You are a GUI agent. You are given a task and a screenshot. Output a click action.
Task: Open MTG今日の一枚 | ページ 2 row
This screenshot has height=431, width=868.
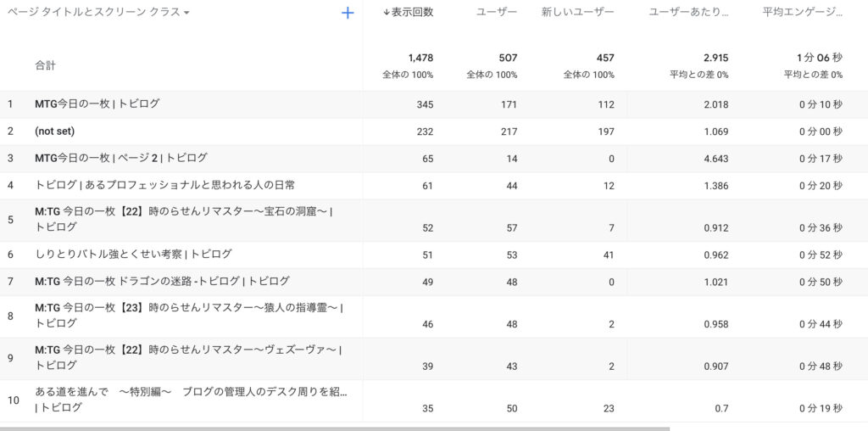120,159
